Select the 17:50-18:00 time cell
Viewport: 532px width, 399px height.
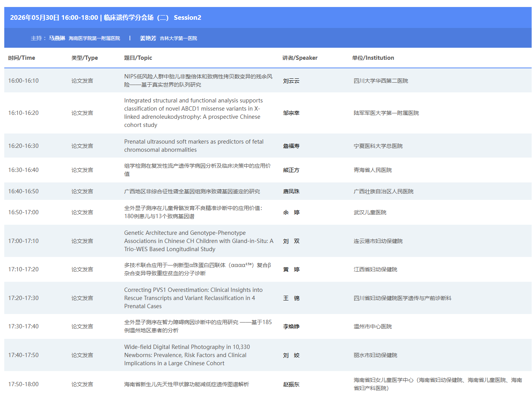(24, 384)
